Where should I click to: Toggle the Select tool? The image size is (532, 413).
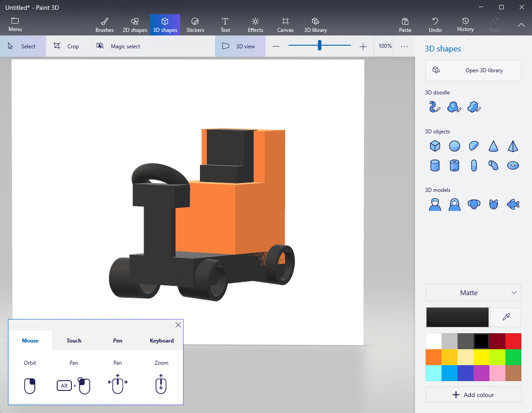pyautogui.click(x=23, y=46)
